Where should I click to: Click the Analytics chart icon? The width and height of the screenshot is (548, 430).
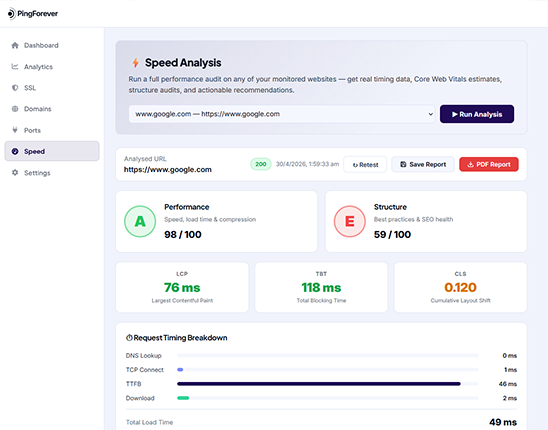pos(15,66)
